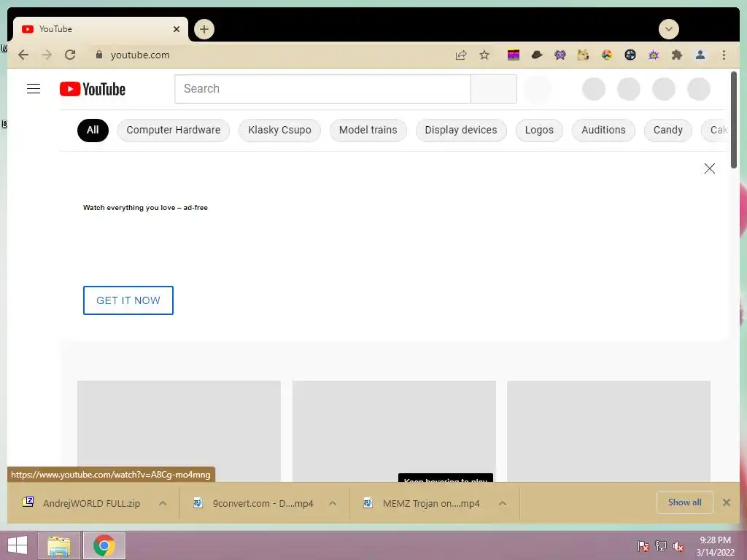Close the downloads bar
The width and height of the screenshot is (747, 560).
click(x=727, y=502)
